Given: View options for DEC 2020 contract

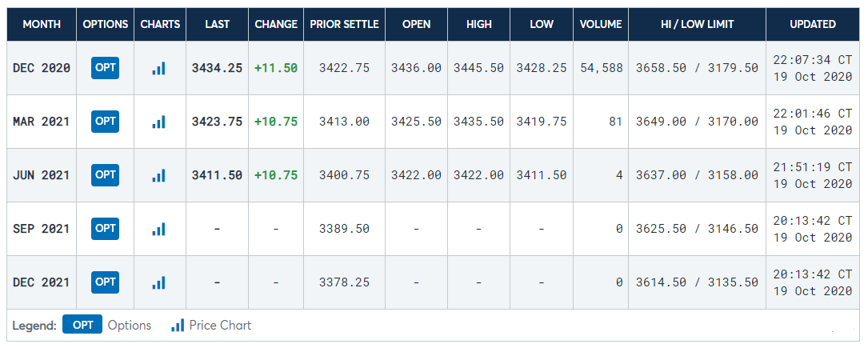Looking at the screenshot, I should pyautogui.click(x=106, y=67).
